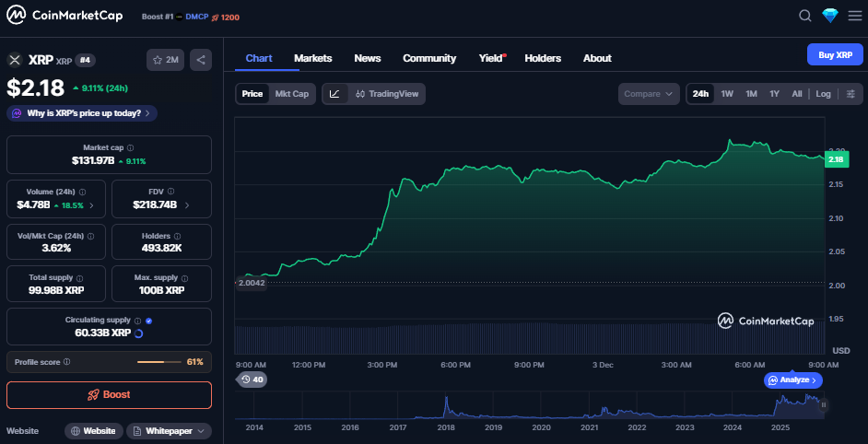Click the blue diamond rewards icon
868x444 pixels.
[x=830, y=16]
